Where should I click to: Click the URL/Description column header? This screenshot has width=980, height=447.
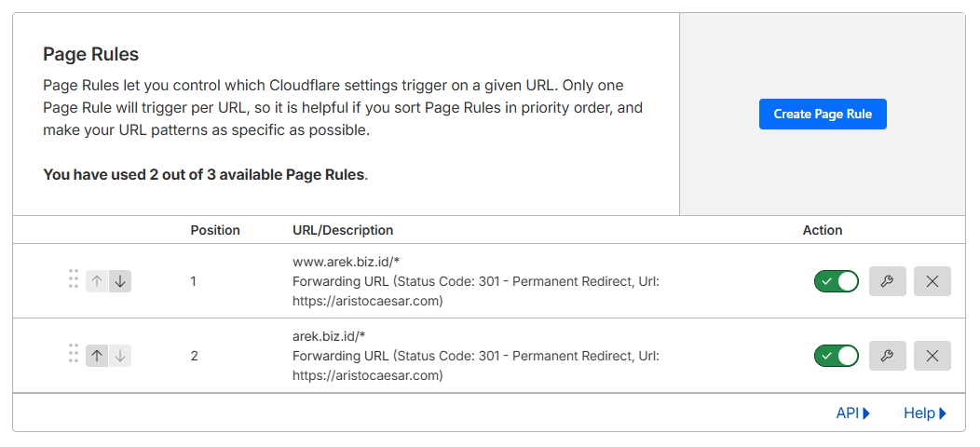tap(343, 230)
